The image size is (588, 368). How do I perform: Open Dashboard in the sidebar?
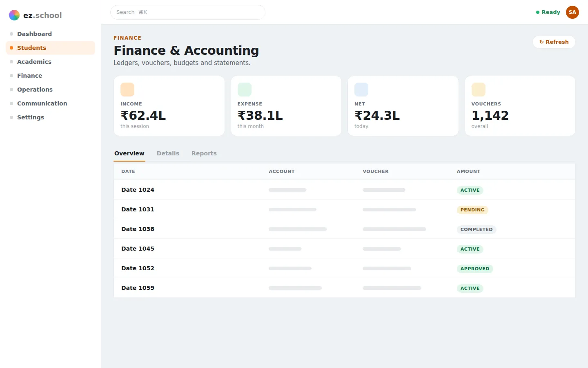(51, 34)
